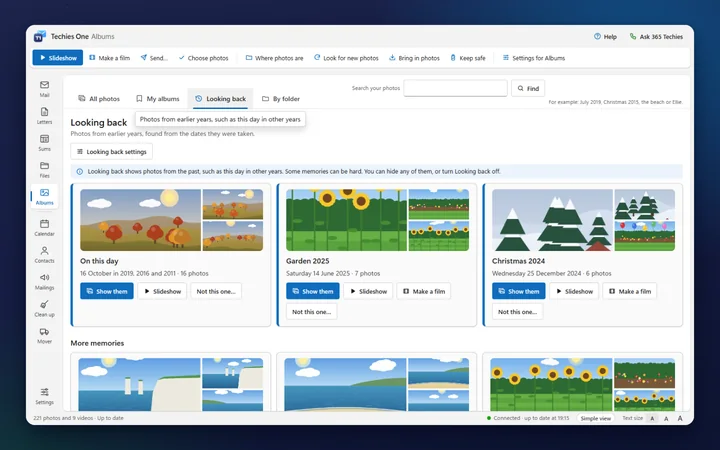This screenshot has width=720, height=450.
Task: Open Mailings from the sidebar
Action: point(45,281)
